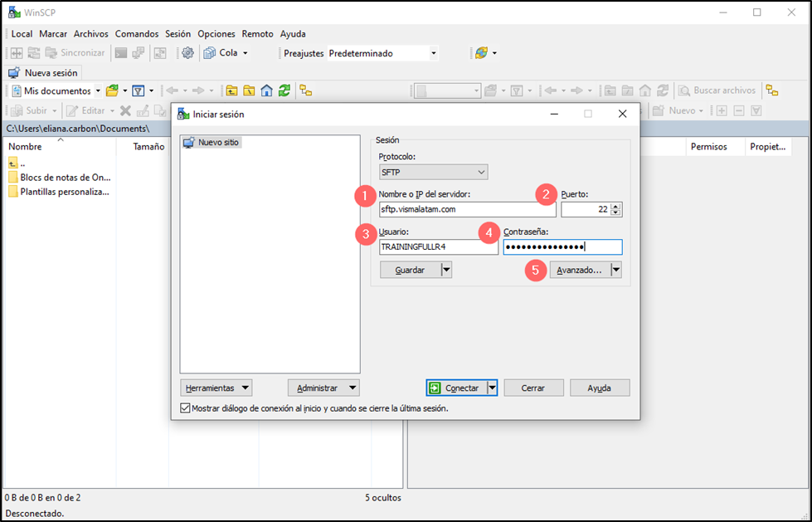Viewport: 812px width, 522px height.
Task: Click the local root directory folder icon
Action: click(x=249, y=90)
